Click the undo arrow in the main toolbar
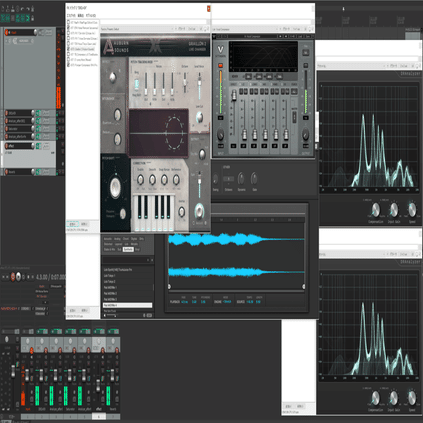 22,10
